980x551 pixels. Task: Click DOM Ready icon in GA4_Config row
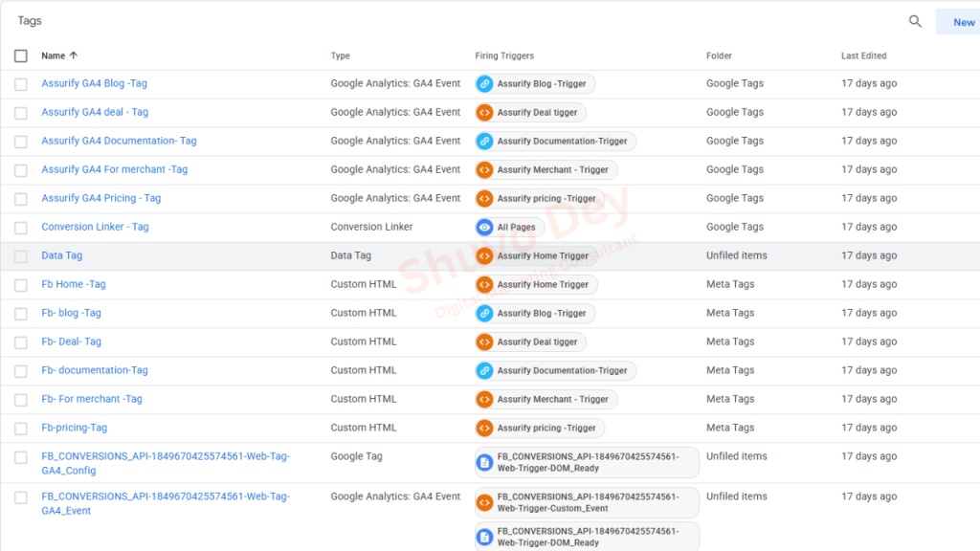484,463
